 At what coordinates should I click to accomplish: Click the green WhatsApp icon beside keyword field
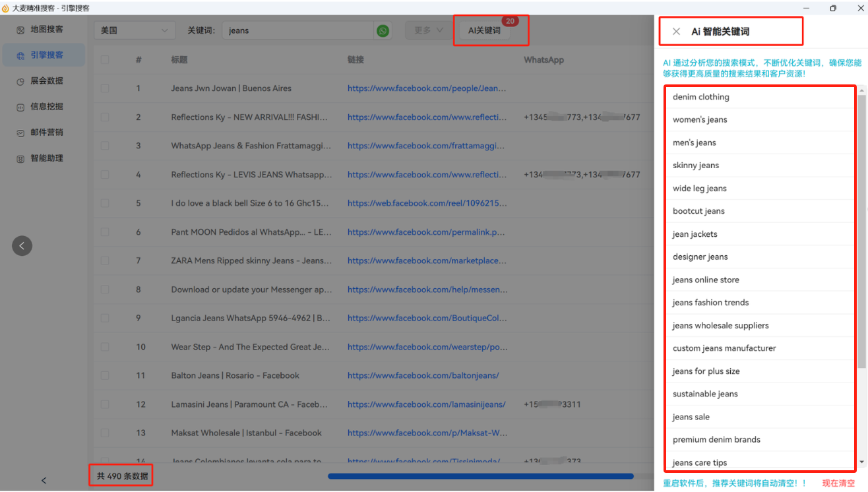(x=383, y=30)
